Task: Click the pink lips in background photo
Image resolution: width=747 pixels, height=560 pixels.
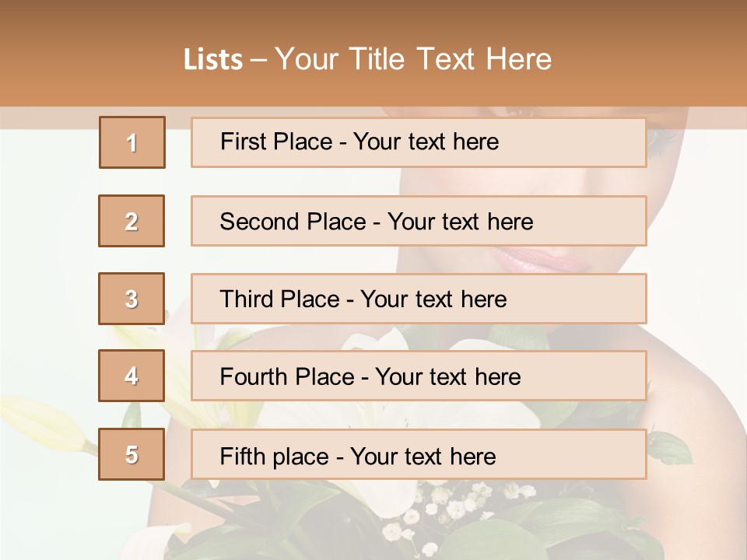Action: coord(538,260)
